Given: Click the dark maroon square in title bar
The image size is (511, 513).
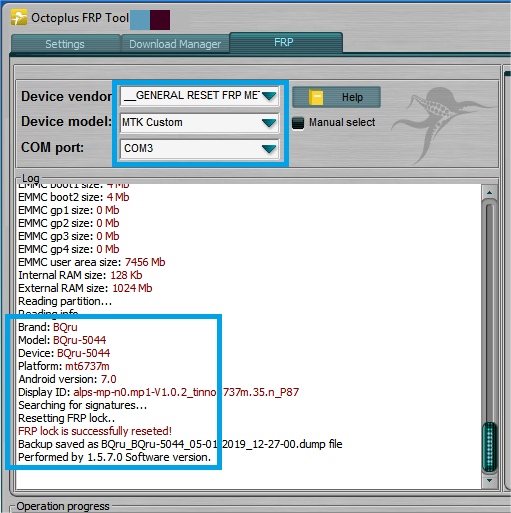Looking at the screenshot, I should coord(160,20).
